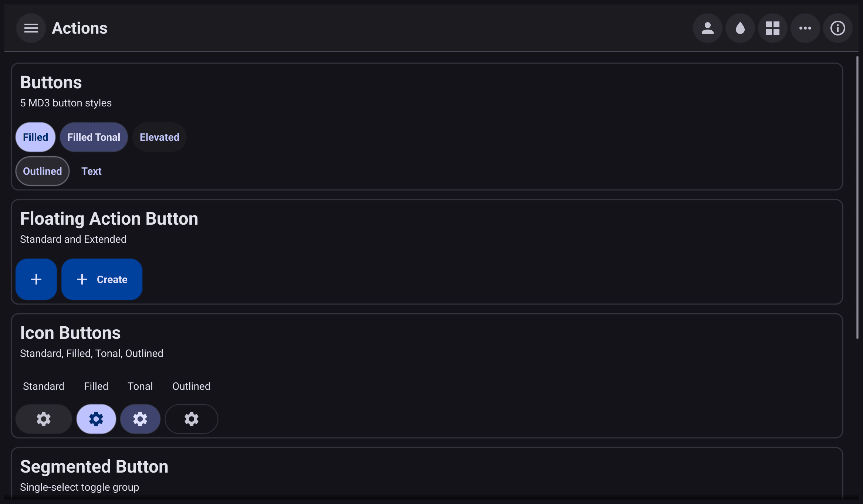Toggle the Outlined gear icon button
This screenshot has width=863, height=504.
click(192, 419)
